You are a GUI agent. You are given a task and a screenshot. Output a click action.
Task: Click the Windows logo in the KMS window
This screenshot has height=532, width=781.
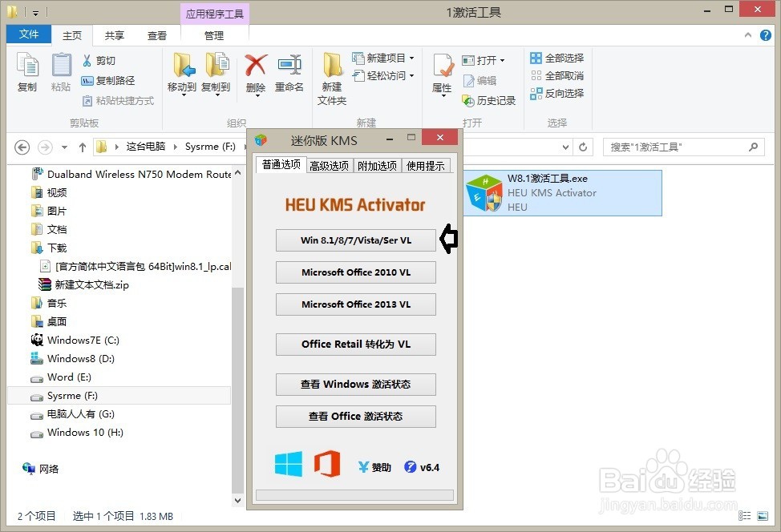tap(289, 465)
